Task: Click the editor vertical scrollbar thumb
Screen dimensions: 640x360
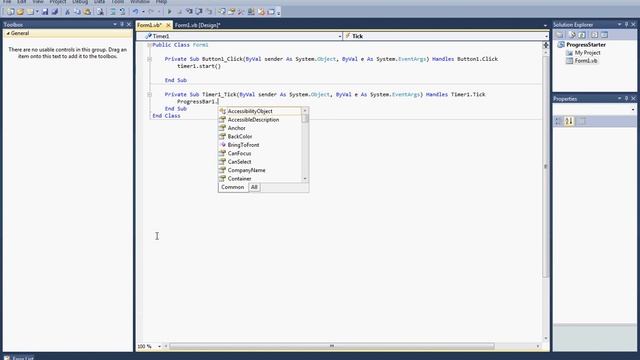Action: click(x=546, y=167)
